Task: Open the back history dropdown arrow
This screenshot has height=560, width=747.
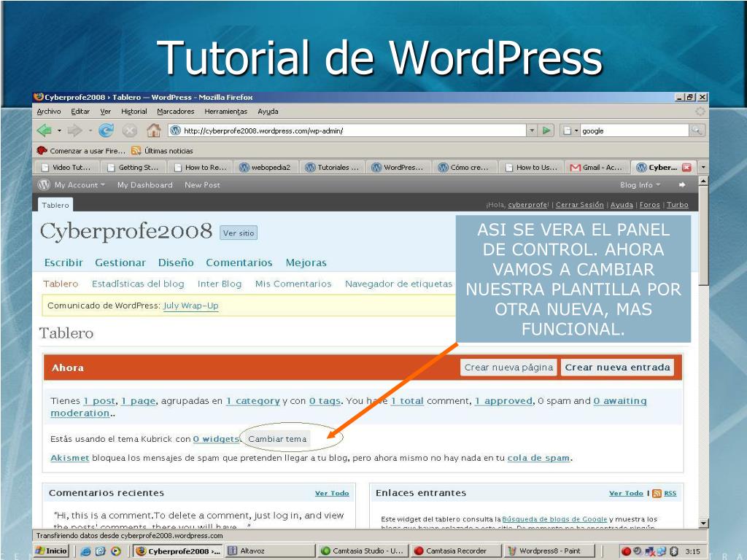Action: 59,131
